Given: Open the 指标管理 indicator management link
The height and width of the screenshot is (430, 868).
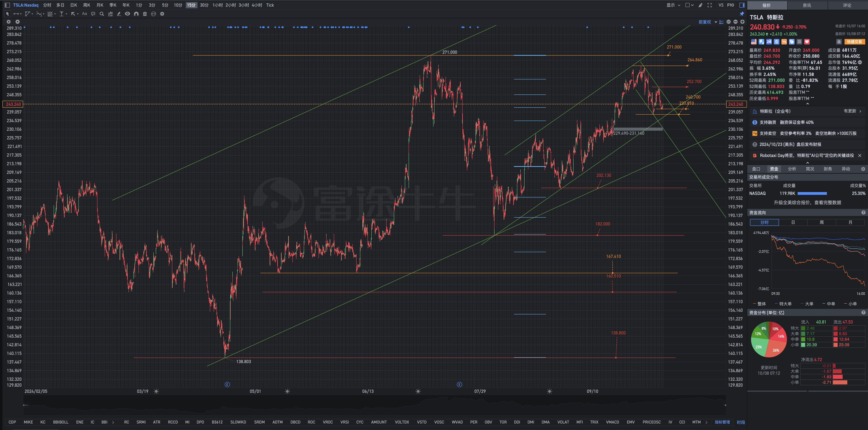Looking at the screenshot, I should coord(722,422).
